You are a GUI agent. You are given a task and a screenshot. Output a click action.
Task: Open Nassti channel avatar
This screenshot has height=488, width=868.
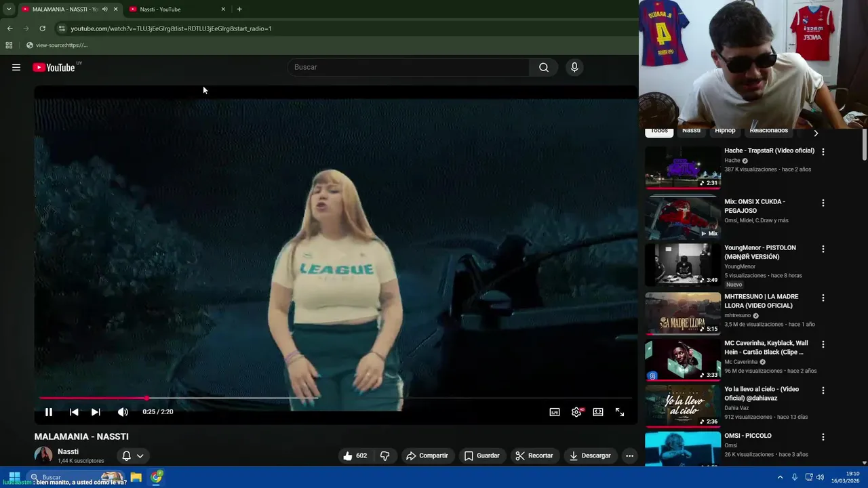tap(43, 455)
